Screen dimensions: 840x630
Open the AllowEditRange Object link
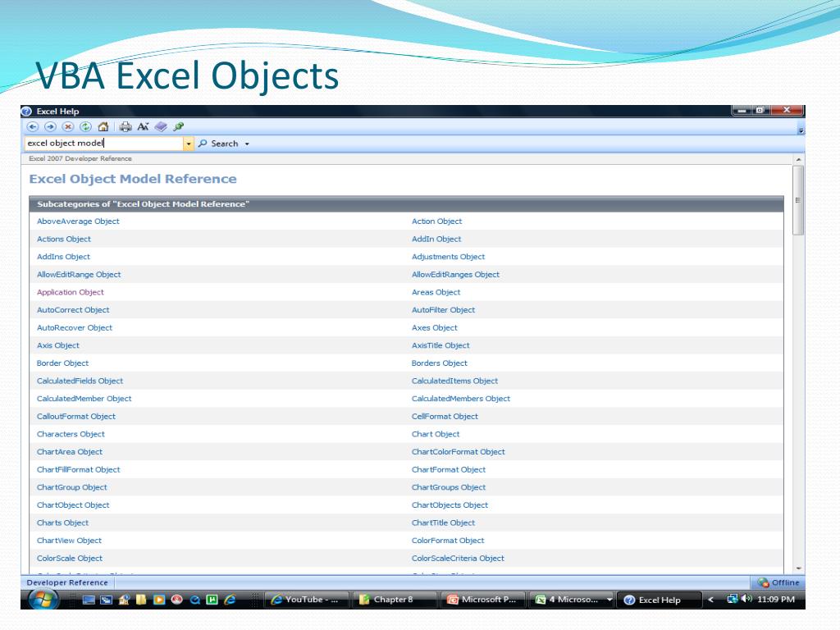point(79,274)
